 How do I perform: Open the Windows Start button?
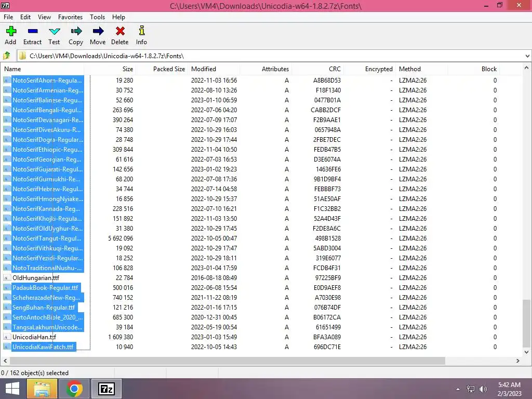point(12,389)
